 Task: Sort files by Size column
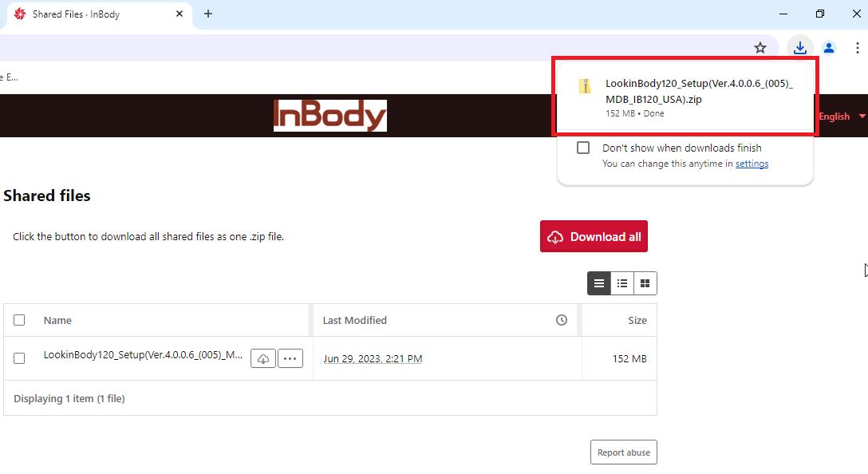point(637,321)
